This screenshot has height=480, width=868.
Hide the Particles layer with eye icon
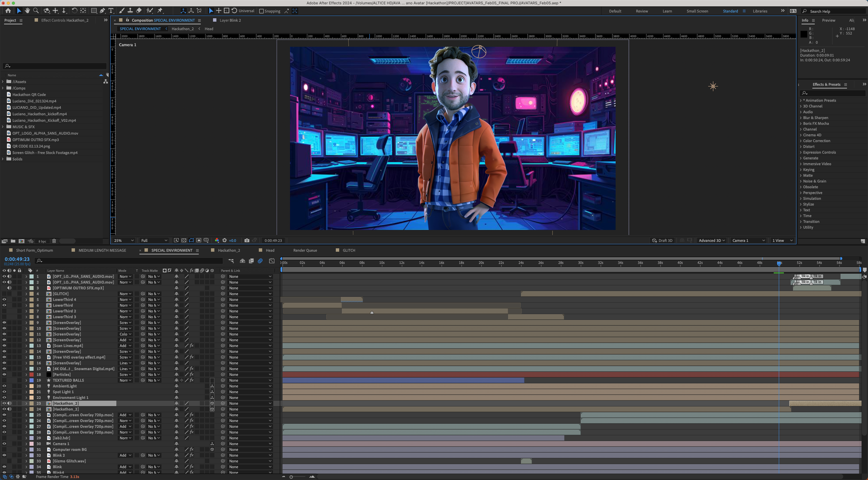[x=4, y=374]
